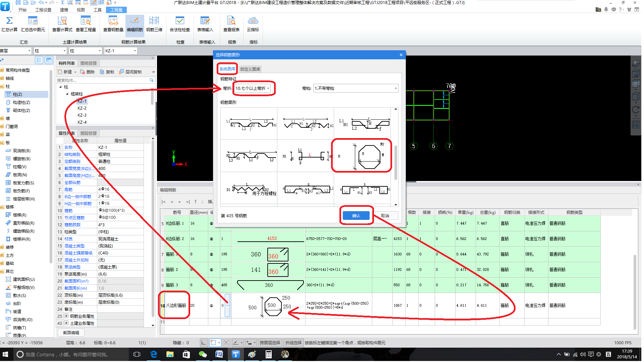Viewport: 644px width, 362px height.
Task: Click 新建 component icon button
Action: tap(65, 72)
